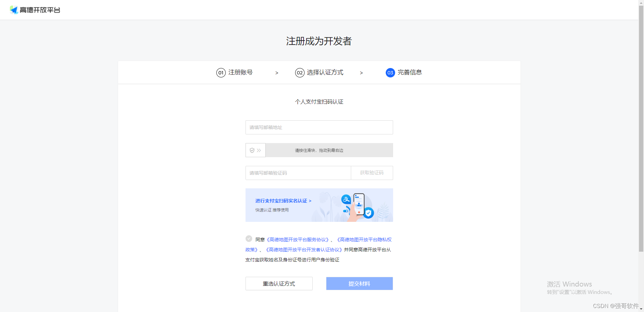Click the vertical page scrollbar thumb

click(641, 129)
